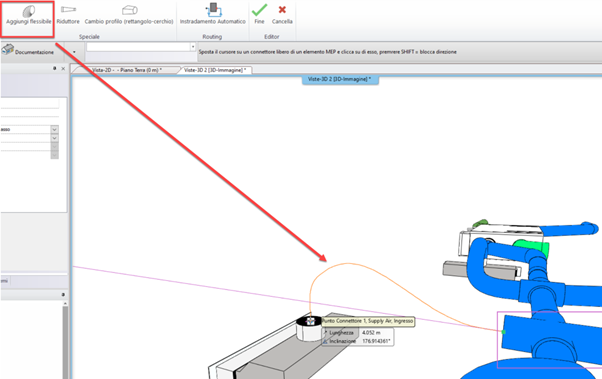The image size is (602, 379).
Task: Expand the first property dropdown in left panel
Action: coord(55,129)
